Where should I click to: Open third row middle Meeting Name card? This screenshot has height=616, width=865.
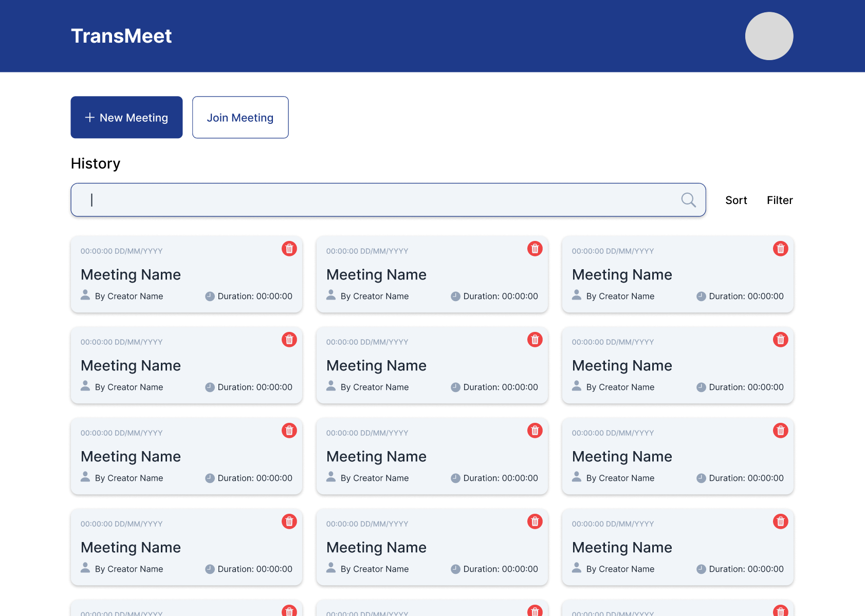point(376,457)
